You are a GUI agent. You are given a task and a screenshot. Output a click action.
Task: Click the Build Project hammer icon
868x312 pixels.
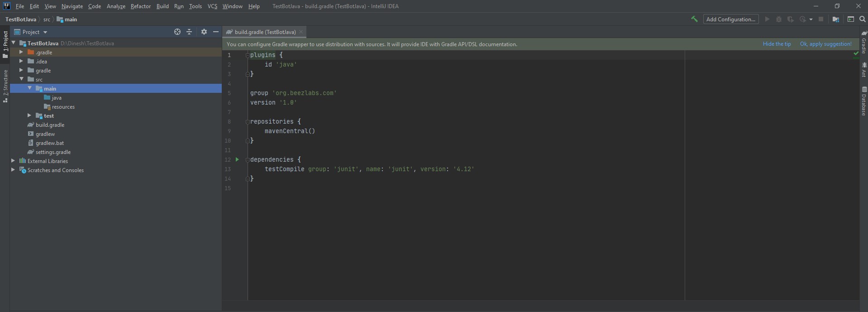tap(694, 19)
